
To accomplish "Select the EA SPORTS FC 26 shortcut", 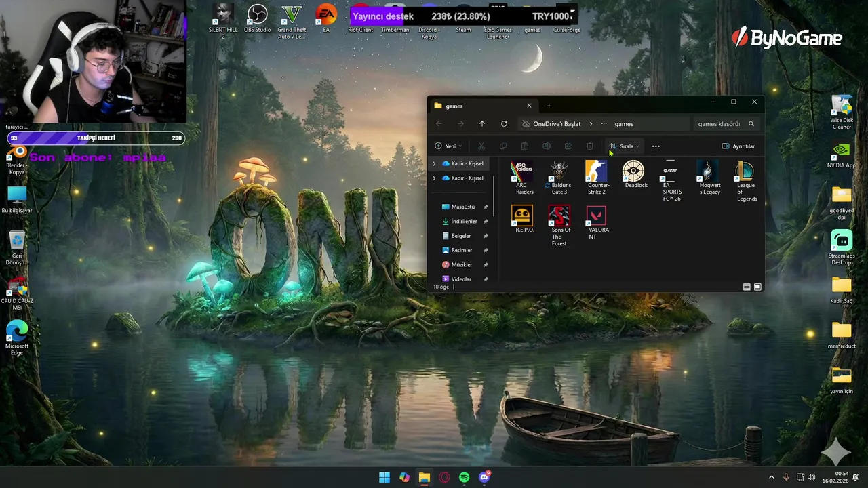I will [x=671, y=181].
